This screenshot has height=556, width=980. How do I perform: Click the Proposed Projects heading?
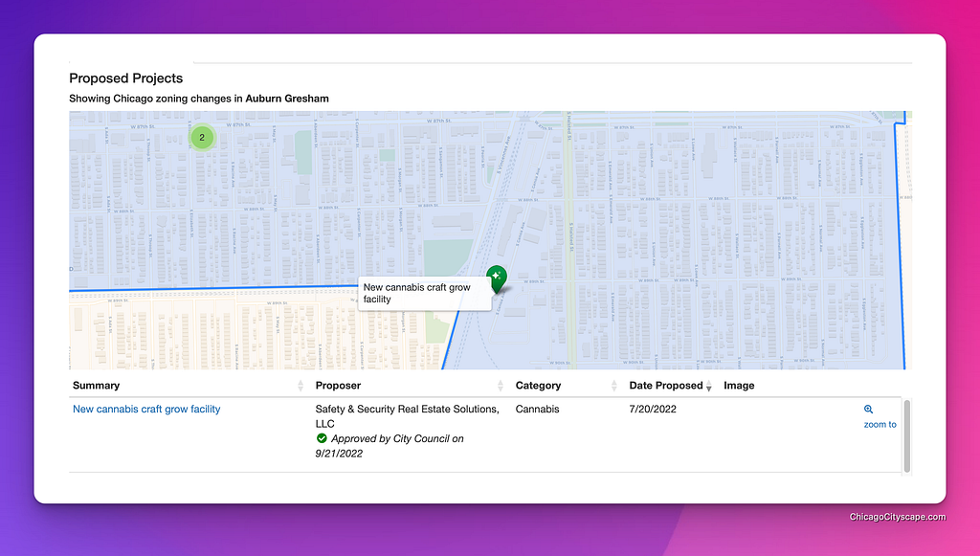(125, 78)
